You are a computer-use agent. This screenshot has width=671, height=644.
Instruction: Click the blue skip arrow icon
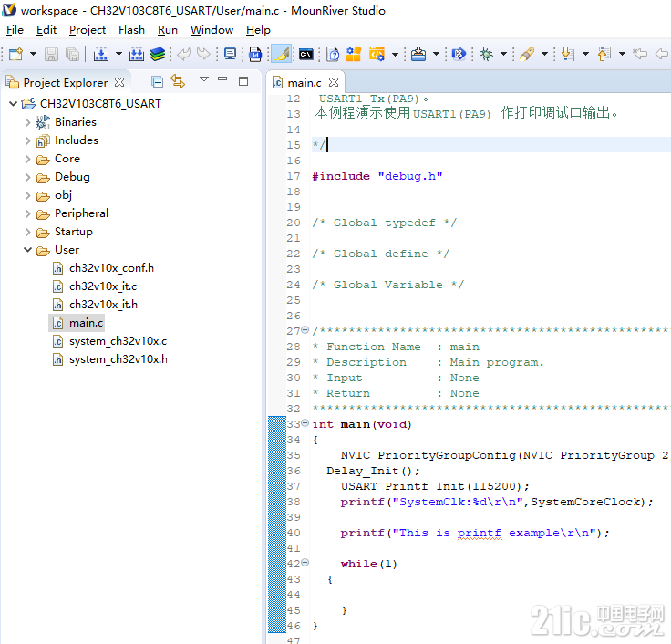point(459,54)
